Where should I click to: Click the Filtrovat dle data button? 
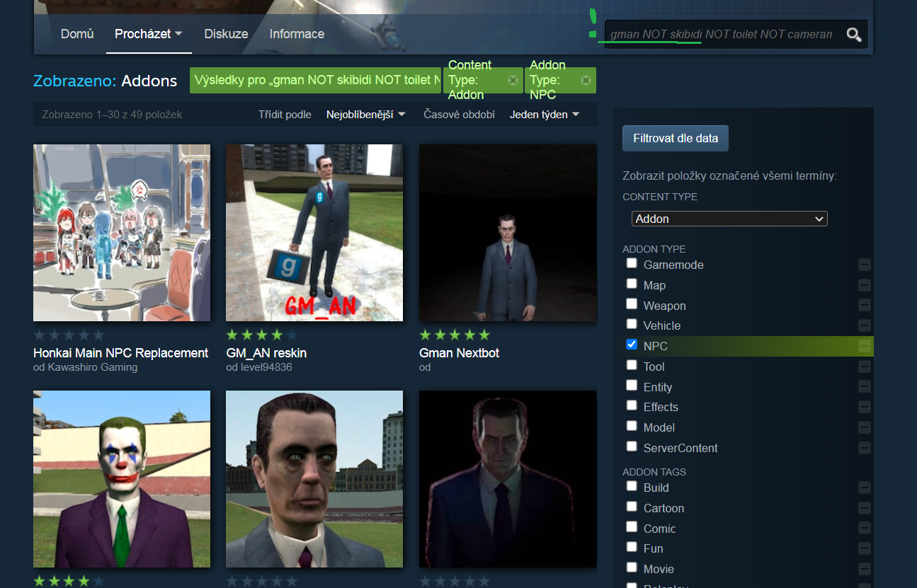pyautogui.click(x=676, y=138)
